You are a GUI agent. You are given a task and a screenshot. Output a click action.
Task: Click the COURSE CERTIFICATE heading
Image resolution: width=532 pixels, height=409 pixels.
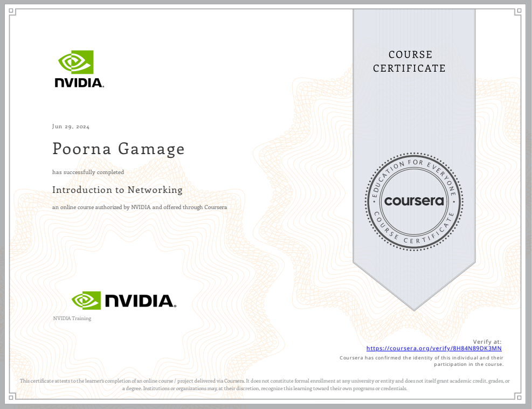click(409, 61)
